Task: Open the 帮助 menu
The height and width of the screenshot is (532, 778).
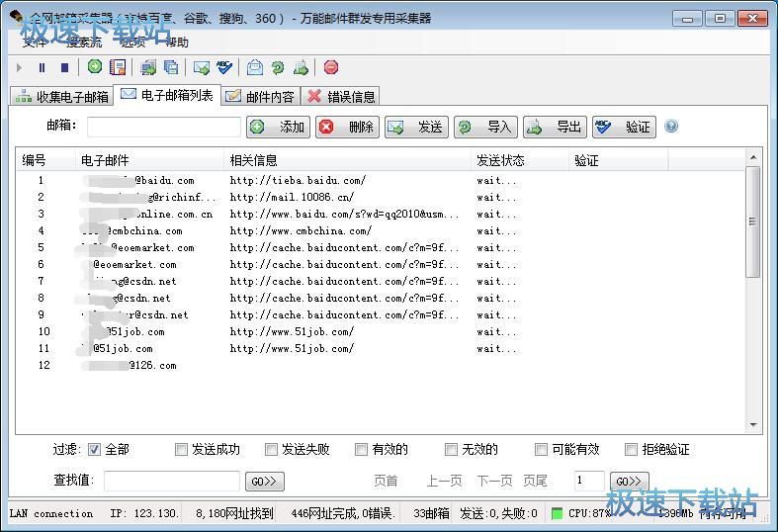Action: coord(177,43)
